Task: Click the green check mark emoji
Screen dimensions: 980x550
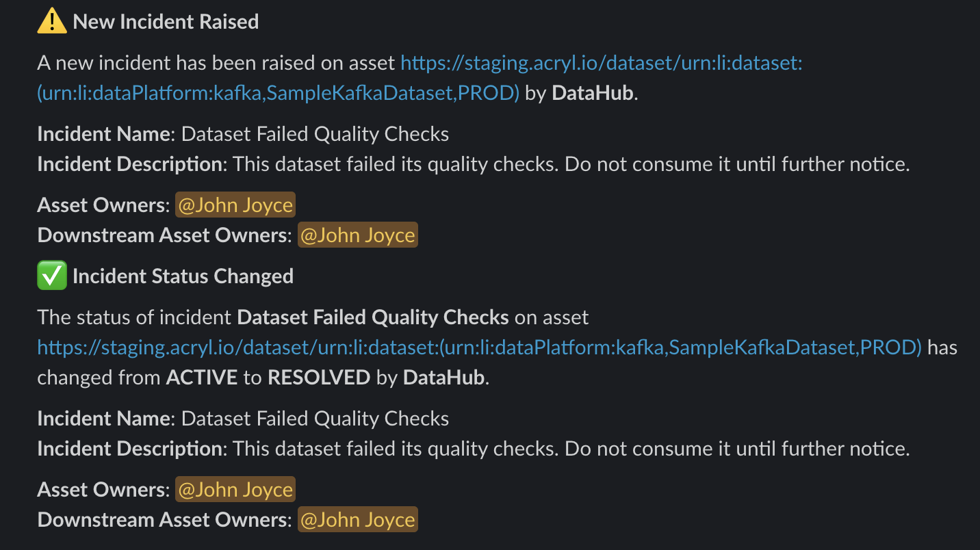Action: pos(52,276)
